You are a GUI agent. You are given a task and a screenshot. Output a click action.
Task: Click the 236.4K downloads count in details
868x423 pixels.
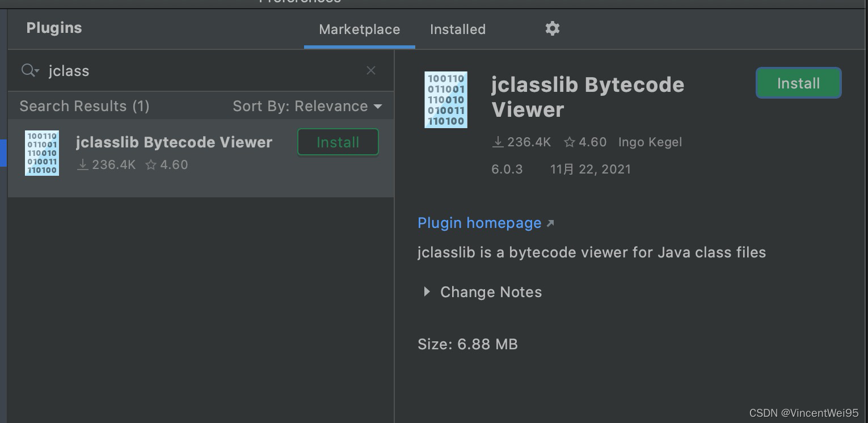click(x=521, y=142)
